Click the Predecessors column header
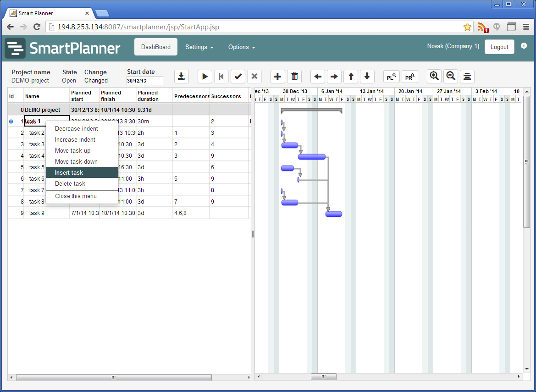This screenshot has height=392, width=536. [191, 96]
